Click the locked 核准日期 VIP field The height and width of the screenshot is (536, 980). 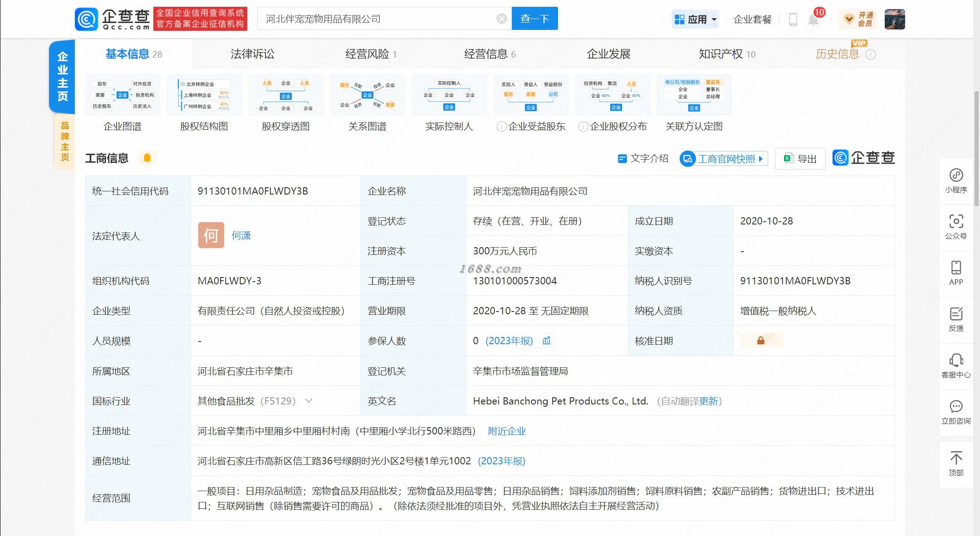(762, 341)
